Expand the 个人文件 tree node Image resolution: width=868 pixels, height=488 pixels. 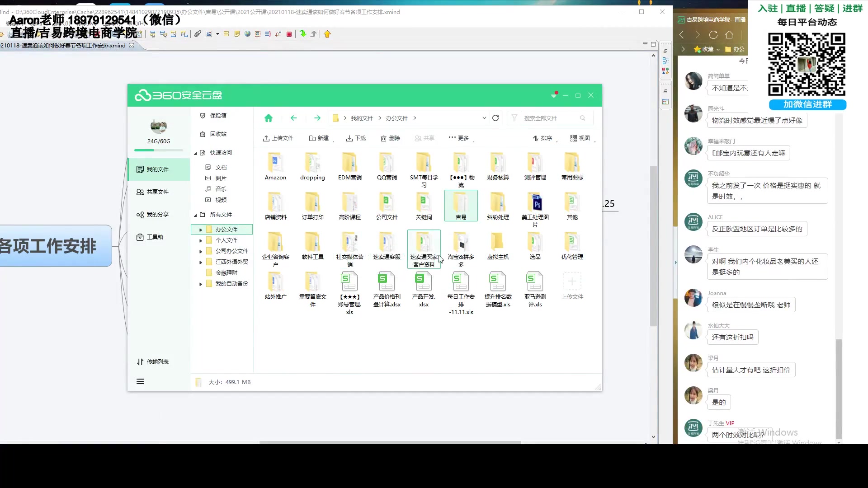(201, 240)
